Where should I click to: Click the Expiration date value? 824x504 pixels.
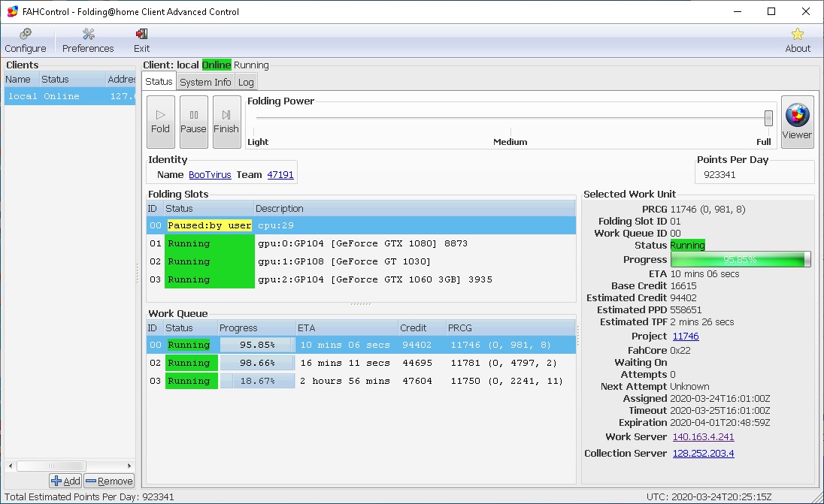pyautogui.click(x=720, y=423)
